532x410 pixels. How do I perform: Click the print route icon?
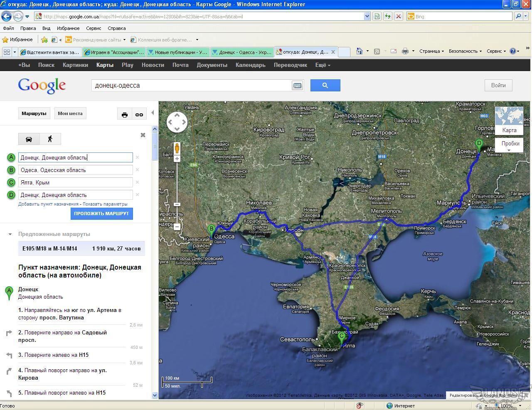125,115
